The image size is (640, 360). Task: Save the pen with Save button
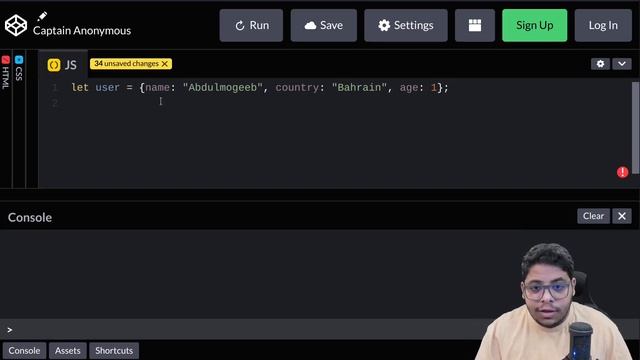pyautogui.click(x=324, y=25)
